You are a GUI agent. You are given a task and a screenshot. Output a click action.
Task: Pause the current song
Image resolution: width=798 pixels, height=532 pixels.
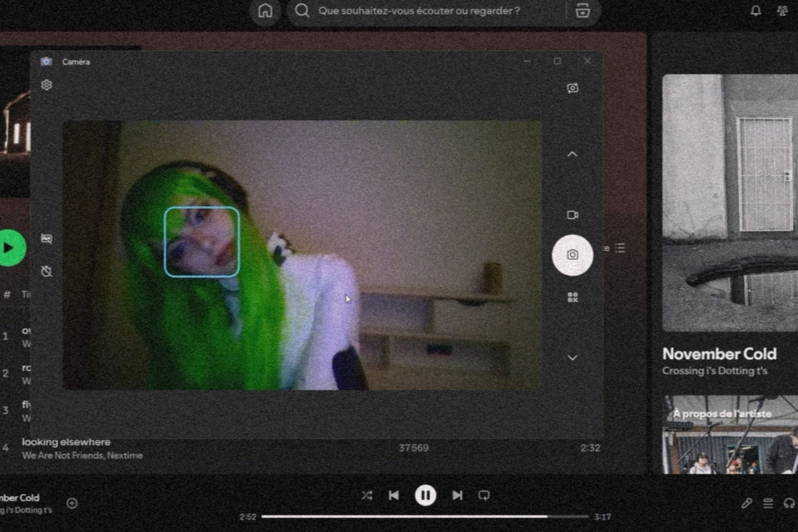pos(425,495)
